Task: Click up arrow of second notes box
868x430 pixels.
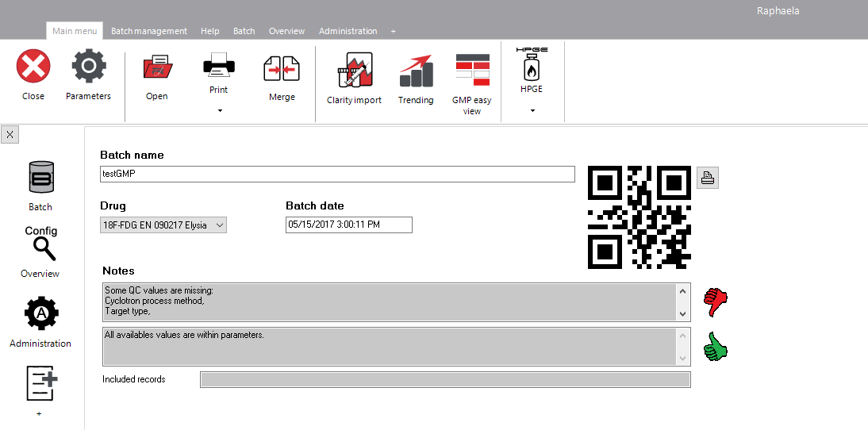Action: coord(683,336)
